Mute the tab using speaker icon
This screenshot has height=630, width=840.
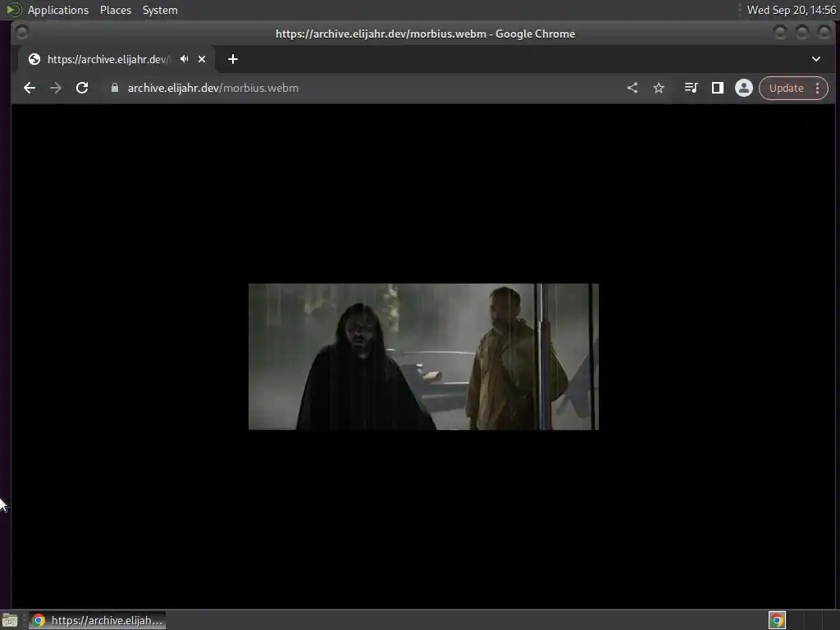pyautogui.click(x=185, y=59)
